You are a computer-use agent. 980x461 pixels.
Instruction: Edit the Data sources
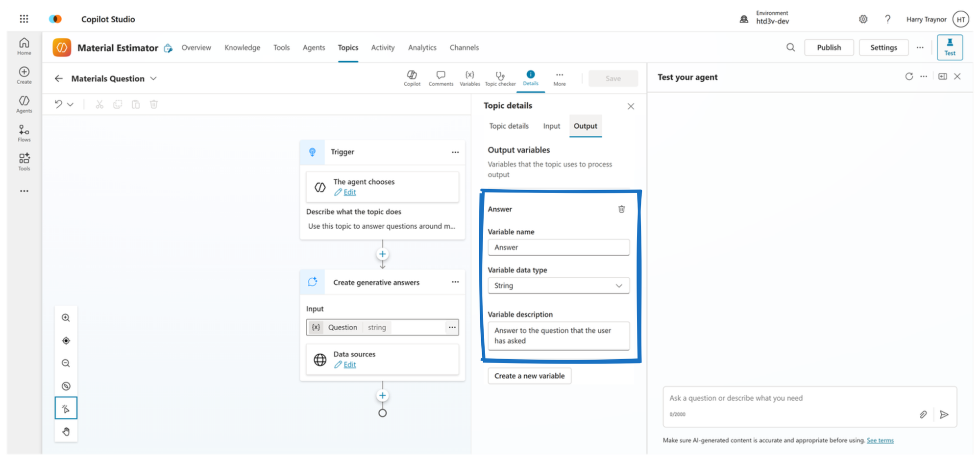pyautogui.click(x=349, y=364)
